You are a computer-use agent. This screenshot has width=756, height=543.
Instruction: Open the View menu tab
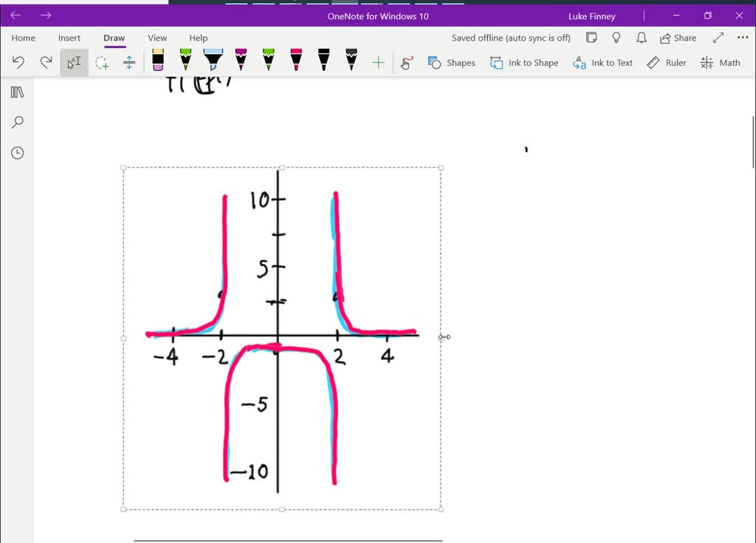tap(157, 38)
